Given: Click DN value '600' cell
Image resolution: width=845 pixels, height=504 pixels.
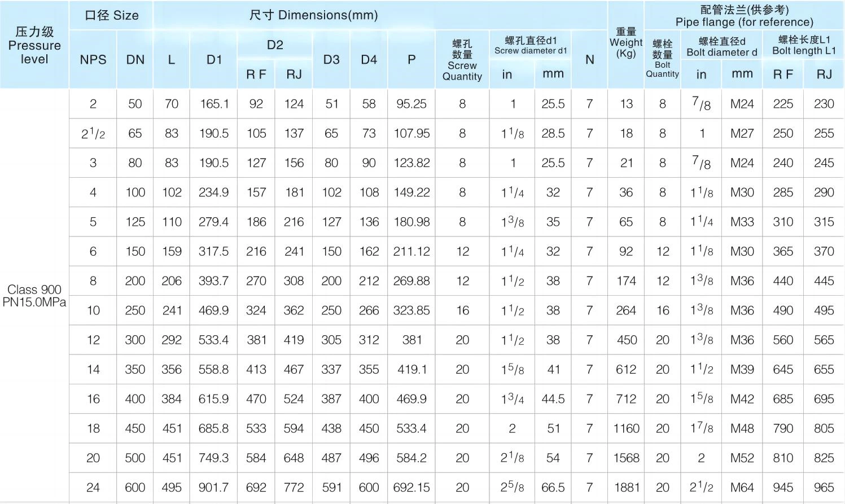Looking at the screenshot, I should [135, 487].
